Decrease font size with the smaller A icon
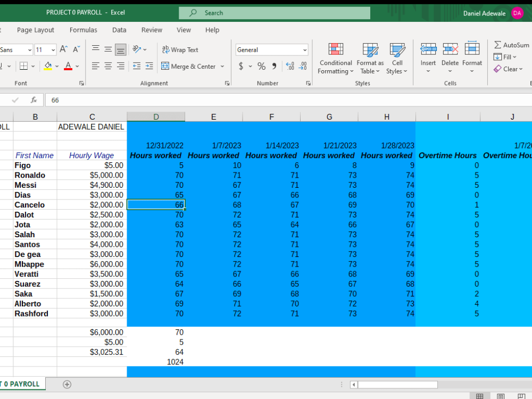 (76, 49)
